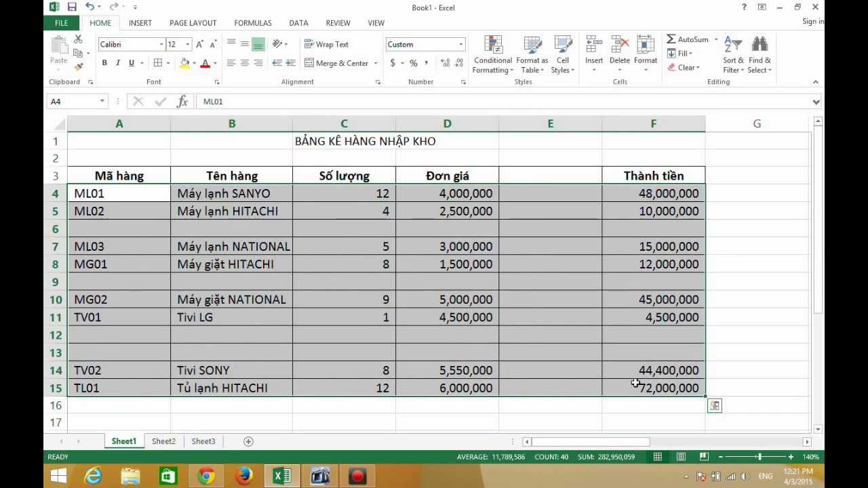Switch to Sheet2 tab
The width and height of the screenshot is (868, 488).
pos(163,441)
